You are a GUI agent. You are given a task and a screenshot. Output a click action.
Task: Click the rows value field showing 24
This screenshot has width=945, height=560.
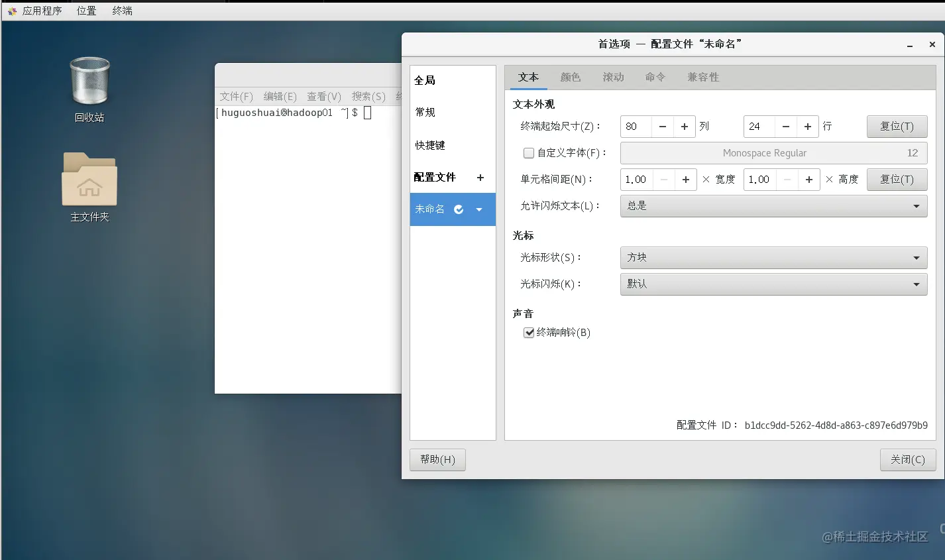(x=759, y=127)
